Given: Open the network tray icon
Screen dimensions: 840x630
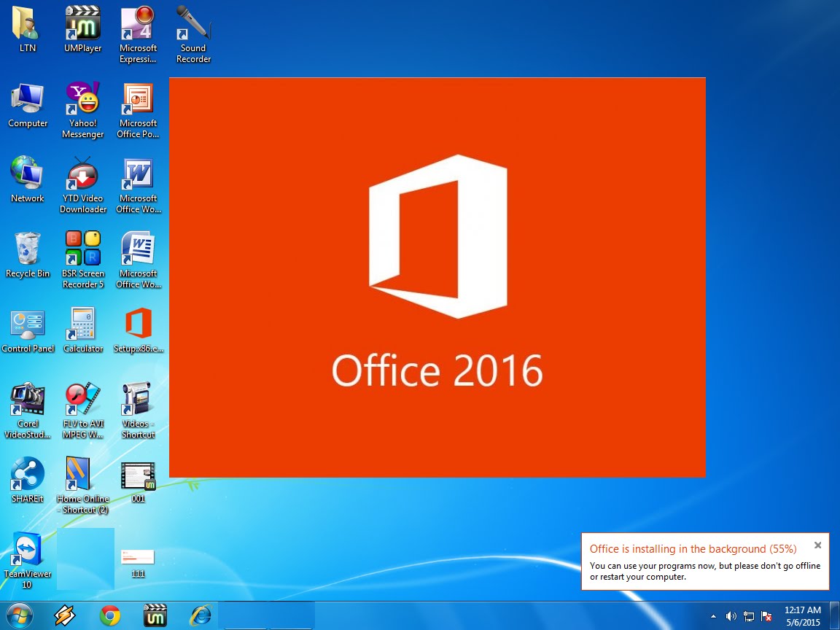Looking at the screenshot, I should [748, 617].
